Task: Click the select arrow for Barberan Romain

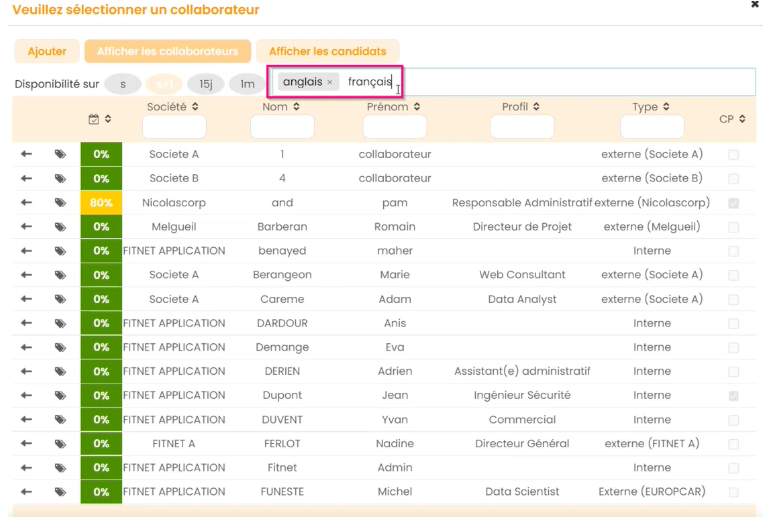Action: click(26, 227)
